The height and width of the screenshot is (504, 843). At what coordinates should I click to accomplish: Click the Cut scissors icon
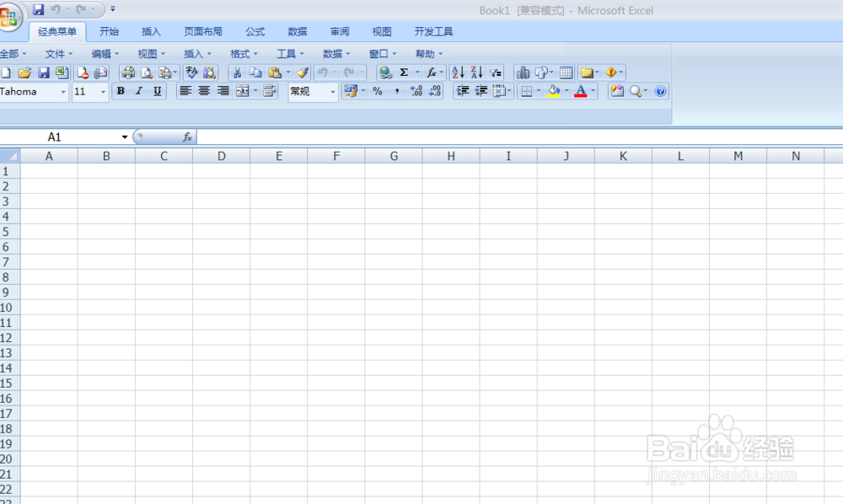[237, 72]
